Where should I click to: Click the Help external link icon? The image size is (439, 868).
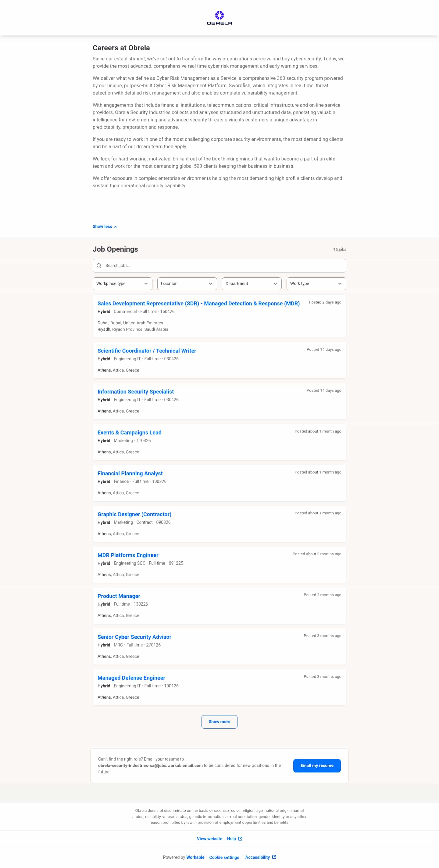pyautogui.click(x=240, y=839)
